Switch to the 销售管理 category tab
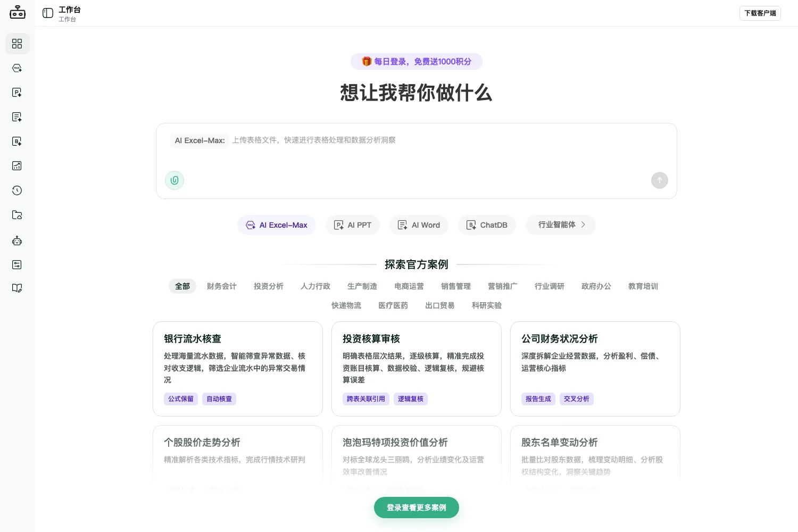798x532 pixels. coord(456,286)
